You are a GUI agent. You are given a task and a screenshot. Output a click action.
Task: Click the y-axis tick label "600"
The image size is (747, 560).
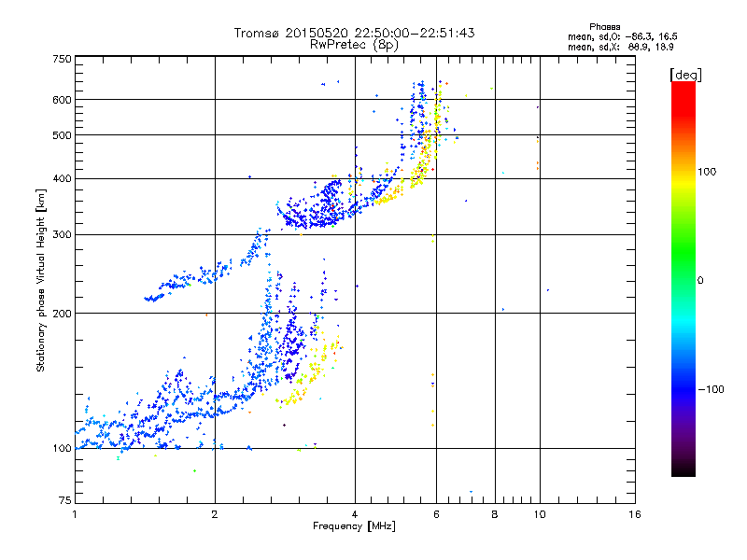62,100
